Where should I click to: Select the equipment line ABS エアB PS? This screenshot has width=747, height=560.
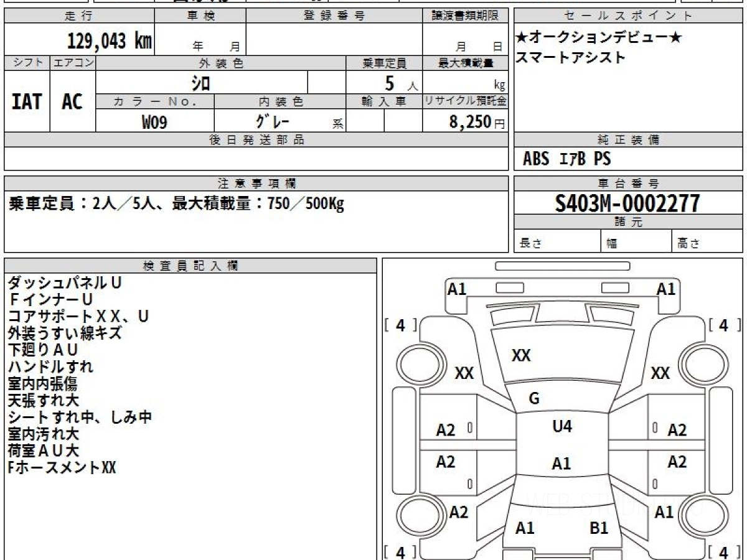pyautogui.click(x=566, y=159)
